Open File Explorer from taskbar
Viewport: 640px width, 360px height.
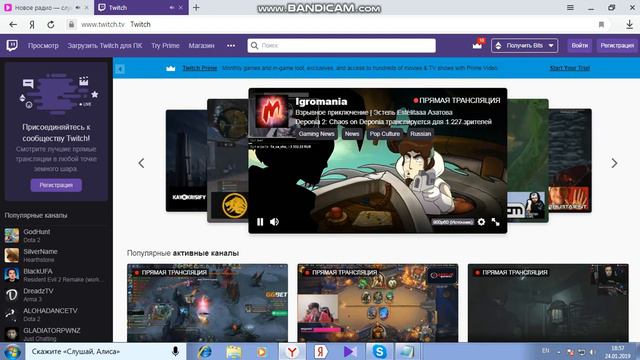pyautogui.click(x=234, y=351)
